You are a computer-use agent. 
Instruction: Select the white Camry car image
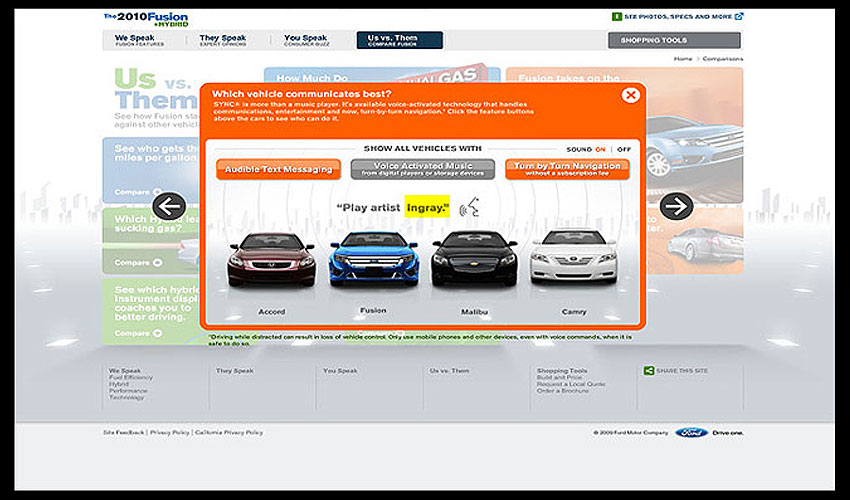click(x=574, y=256)
